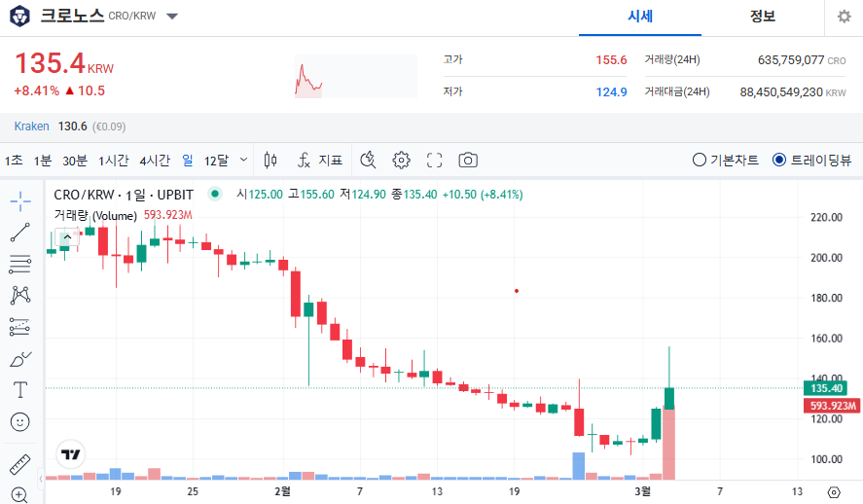
Task: Click the green market status dot
Action: point(215,194)
